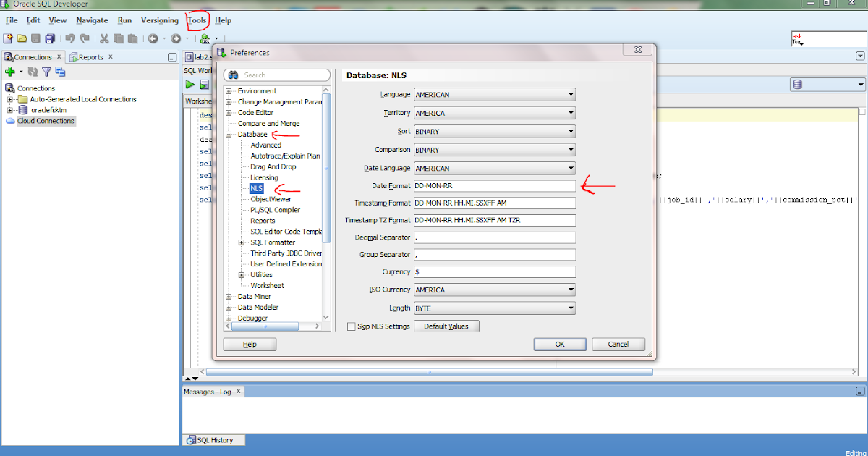The image size is (868, 456).
Task: Add a new connection with green plus icon
Action: click(9, 72)
